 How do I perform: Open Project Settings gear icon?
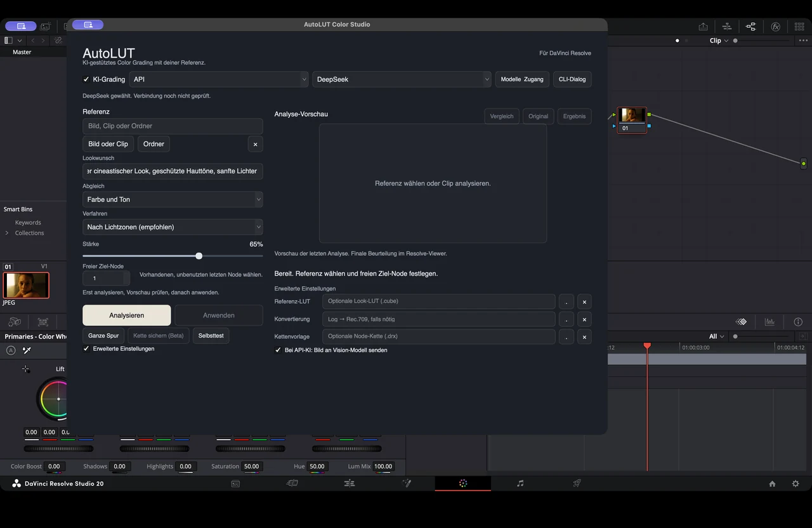tap(796, 484)
